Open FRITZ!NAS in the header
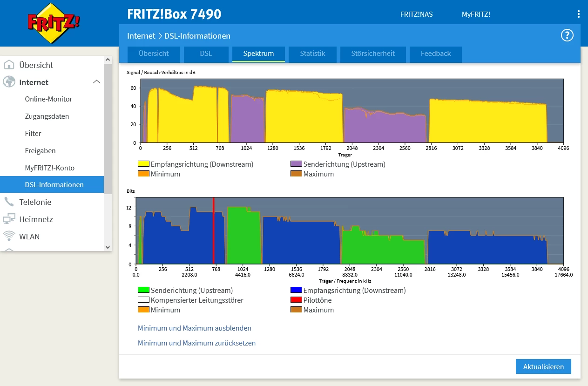Image resolution: width=588 pixels, height=386 pixels. (x=416, y=14)
